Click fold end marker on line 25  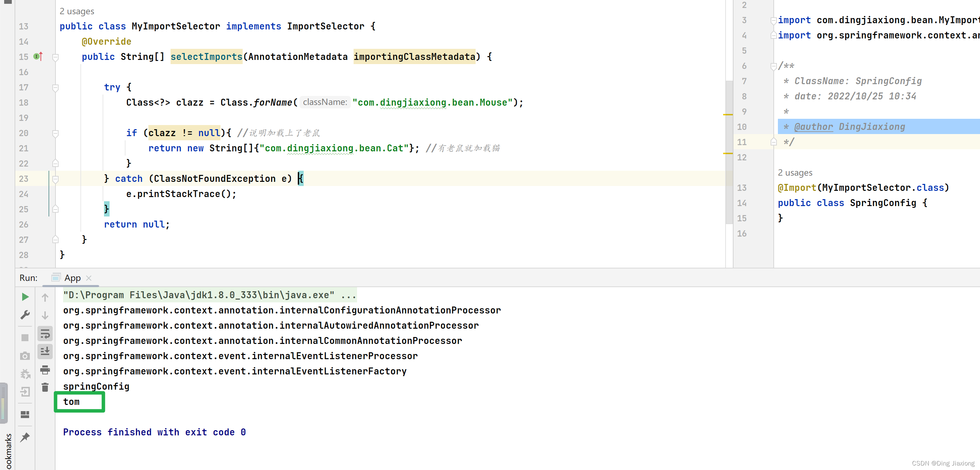point(55,209)
